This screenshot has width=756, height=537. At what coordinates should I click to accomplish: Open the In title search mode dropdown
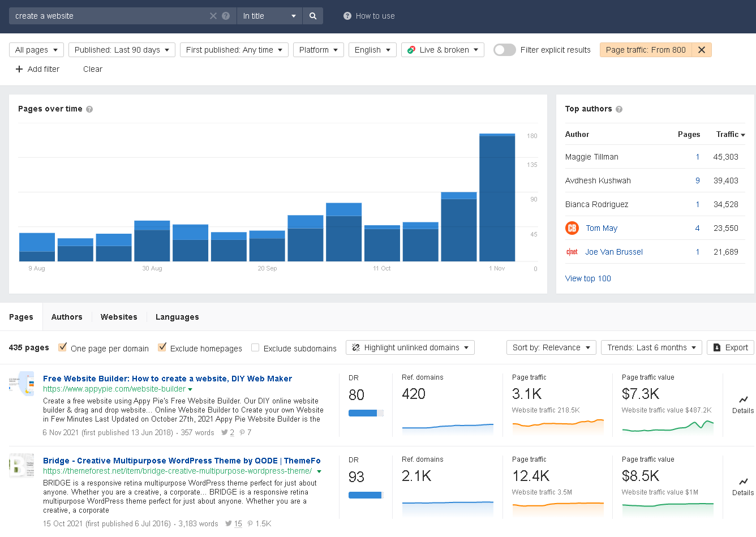point(269,16)
